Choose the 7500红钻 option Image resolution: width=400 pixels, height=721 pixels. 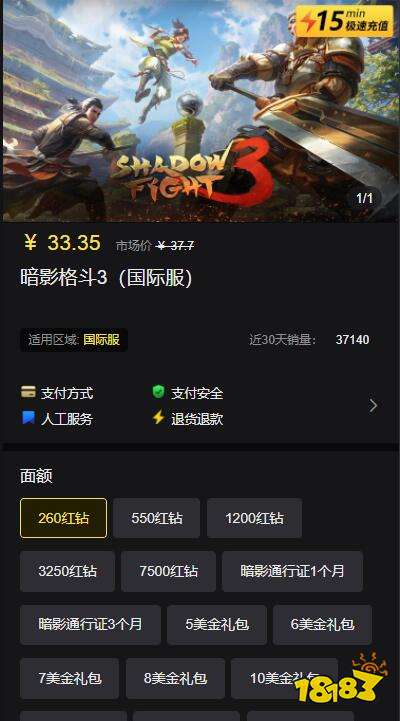click(168, 571)
